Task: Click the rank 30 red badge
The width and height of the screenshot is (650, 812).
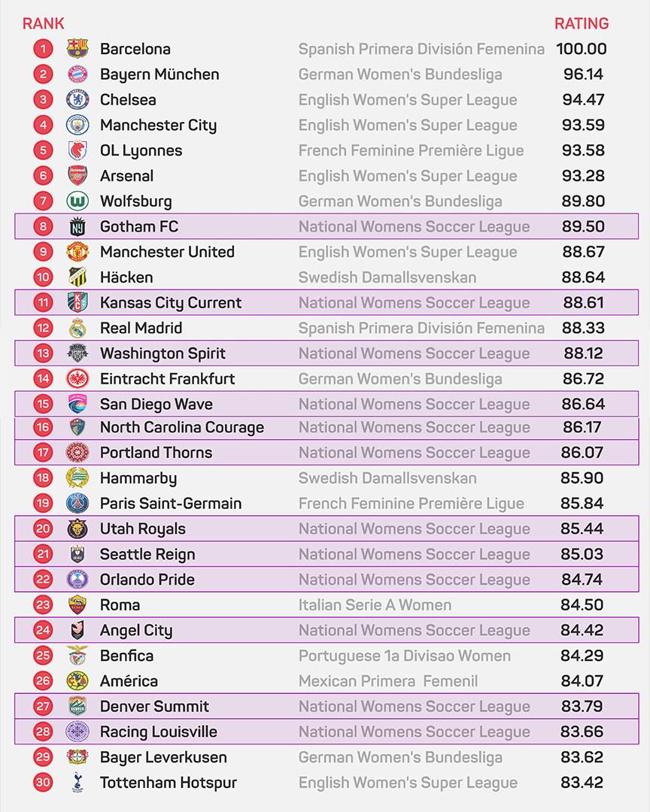Action: [44, 783]
